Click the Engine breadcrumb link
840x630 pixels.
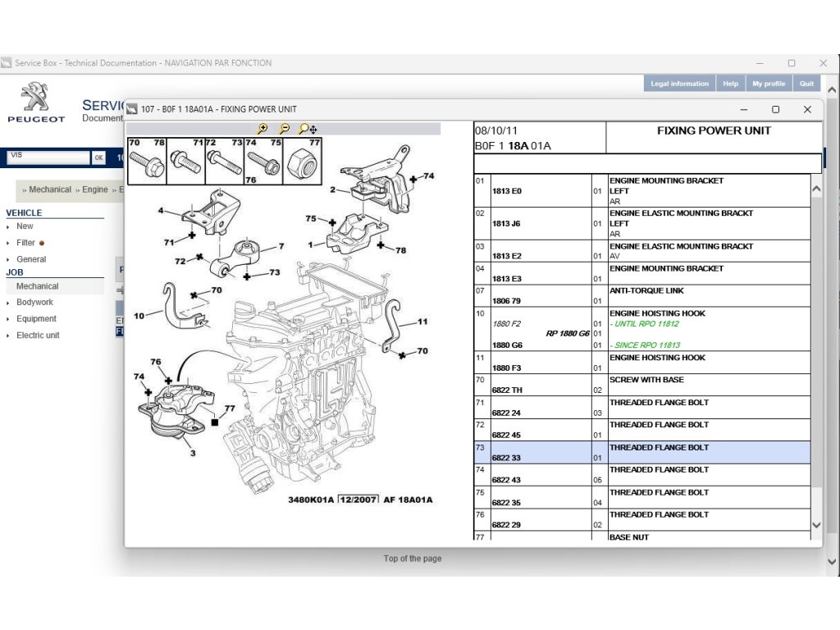[95, 189]
